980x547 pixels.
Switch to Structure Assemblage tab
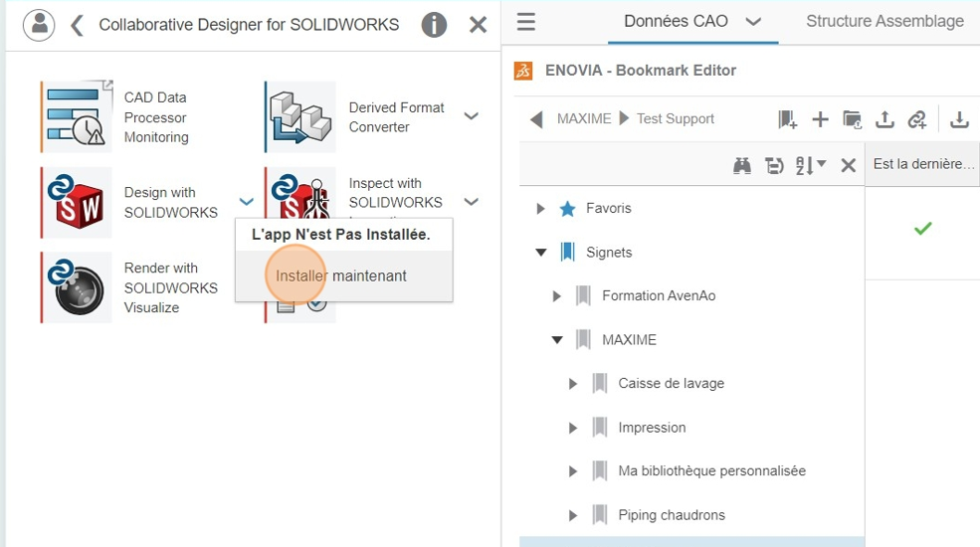click(884, 21)
